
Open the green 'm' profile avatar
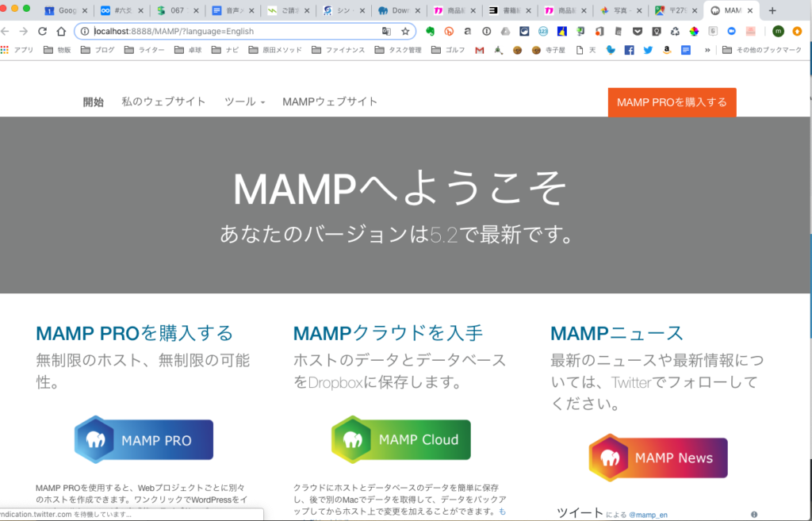coord(778,31)
